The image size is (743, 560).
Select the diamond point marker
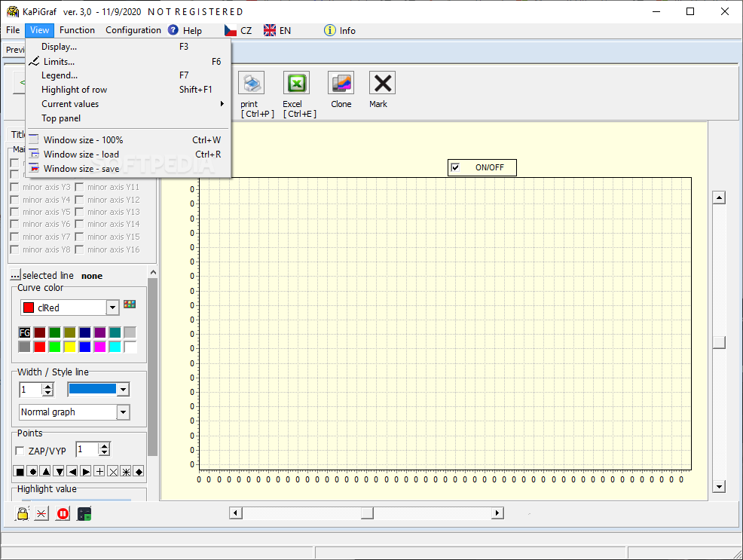(x=139, y=471)
